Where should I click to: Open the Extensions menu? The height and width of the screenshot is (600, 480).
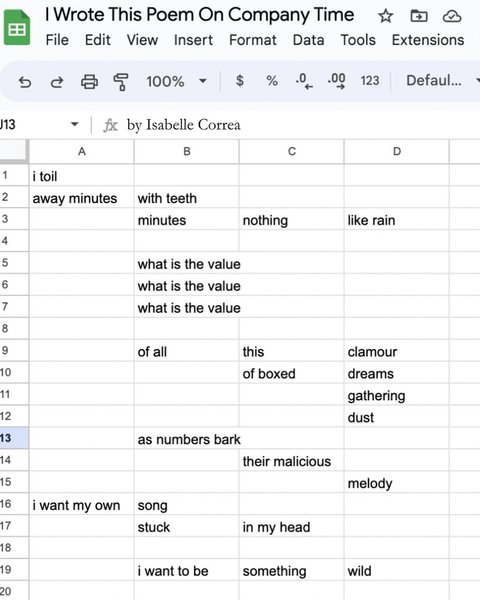point(428,40)
